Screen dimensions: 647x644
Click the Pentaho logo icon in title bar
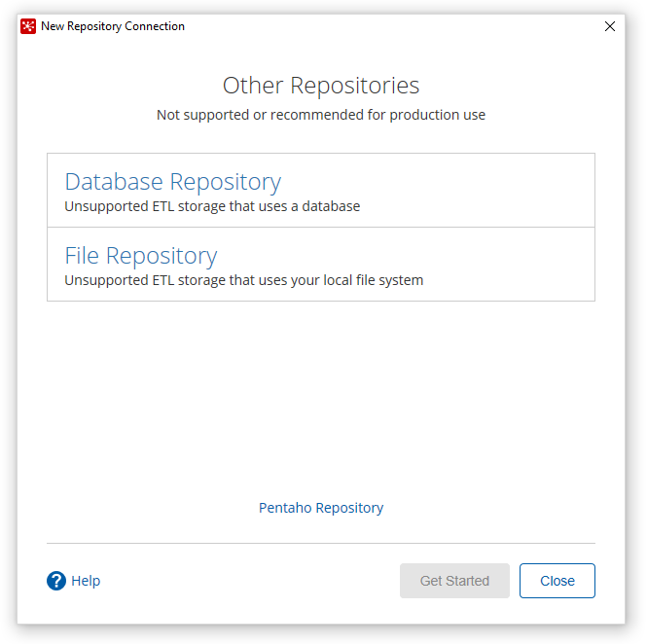click(x=28, y=26)
